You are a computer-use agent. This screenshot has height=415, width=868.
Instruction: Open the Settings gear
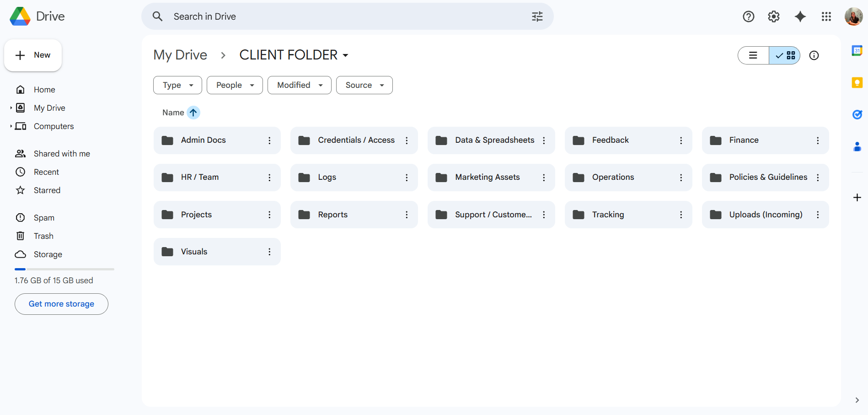pos(773,16)
